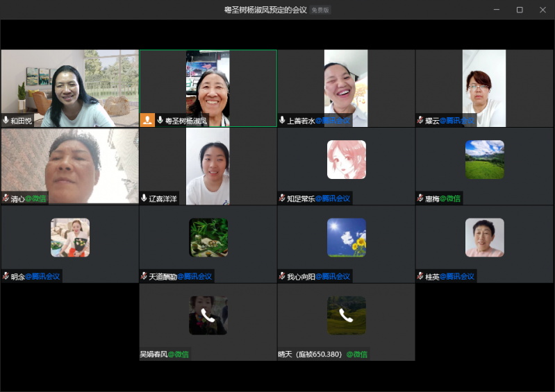Click the mic icon beside 上善若水
The image size is (555, 392).
point(283,120)
